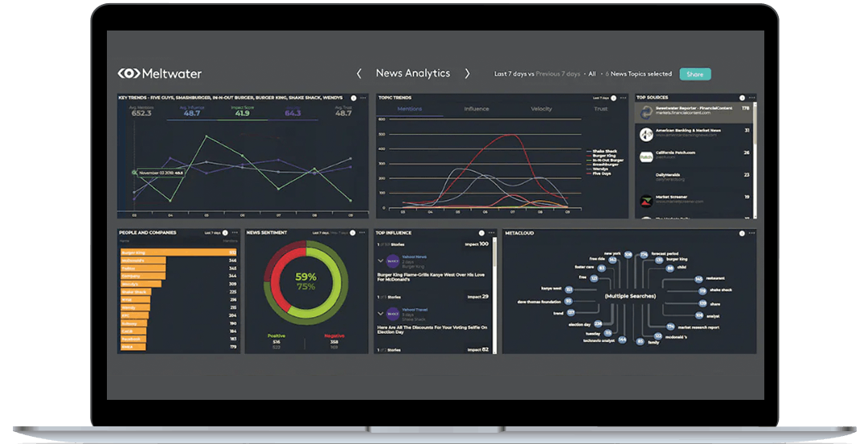Open Metacloud widget three-dot menu
The height and width of the screenshot is (444, 868).
751,234
